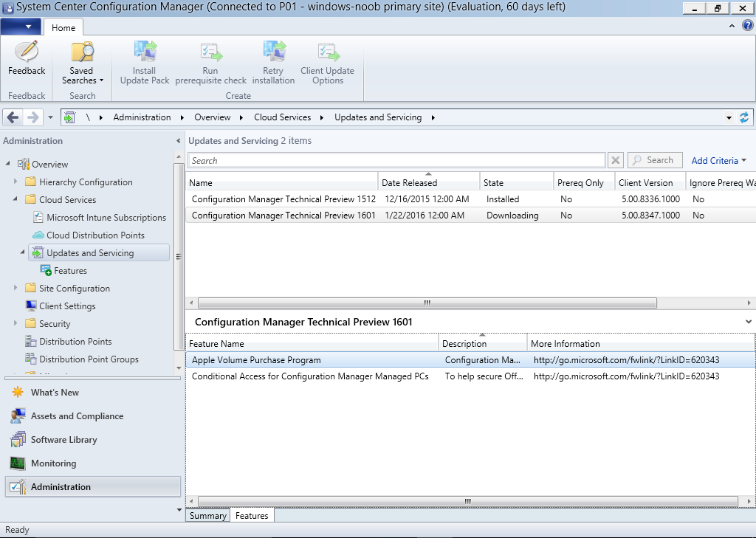Image resolution: width=756 pixels, height=538 pixels.
Task: Open Distribution Points server icon
Action: pyautogui.click(x=31, y=341)
